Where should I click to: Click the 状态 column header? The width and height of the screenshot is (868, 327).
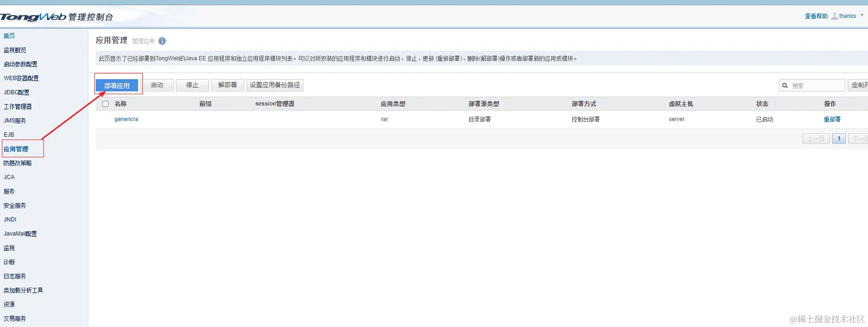click(x=762, y=104)
